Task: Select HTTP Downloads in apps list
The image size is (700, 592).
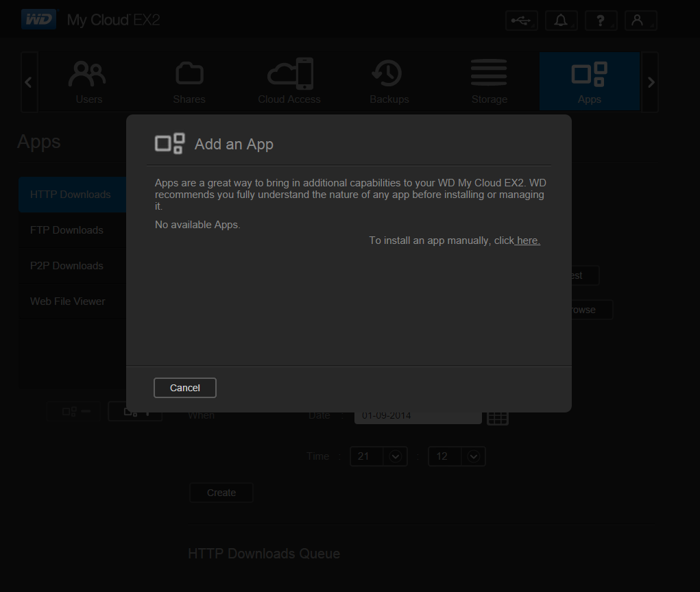Action: (x=73, y=195)
